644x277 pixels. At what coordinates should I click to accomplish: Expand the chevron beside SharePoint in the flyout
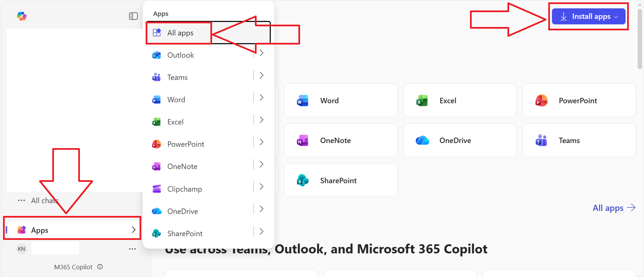tap(262, 231)
